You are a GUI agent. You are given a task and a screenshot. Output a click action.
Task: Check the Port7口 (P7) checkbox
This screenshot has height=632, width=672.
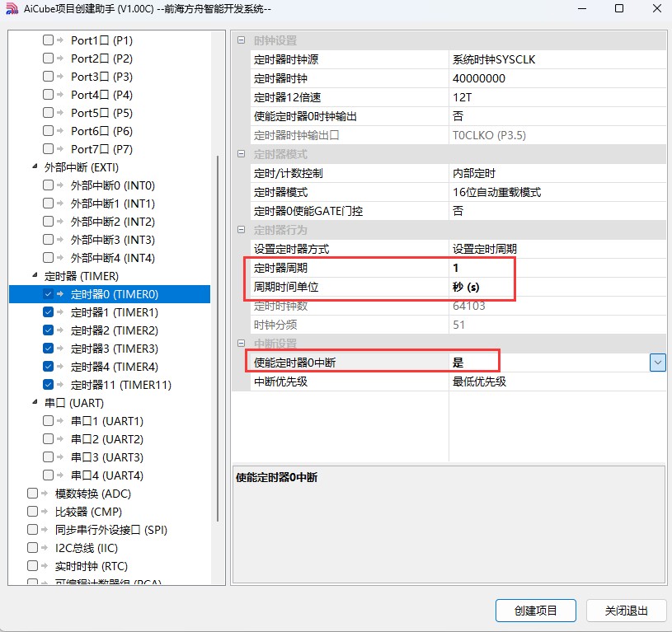click(48, 148)
